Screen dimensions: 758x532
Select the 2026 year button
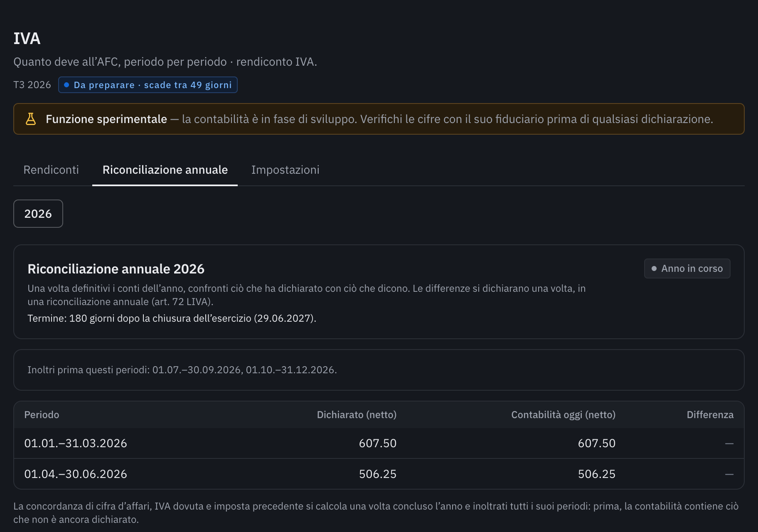click(38, 214)
